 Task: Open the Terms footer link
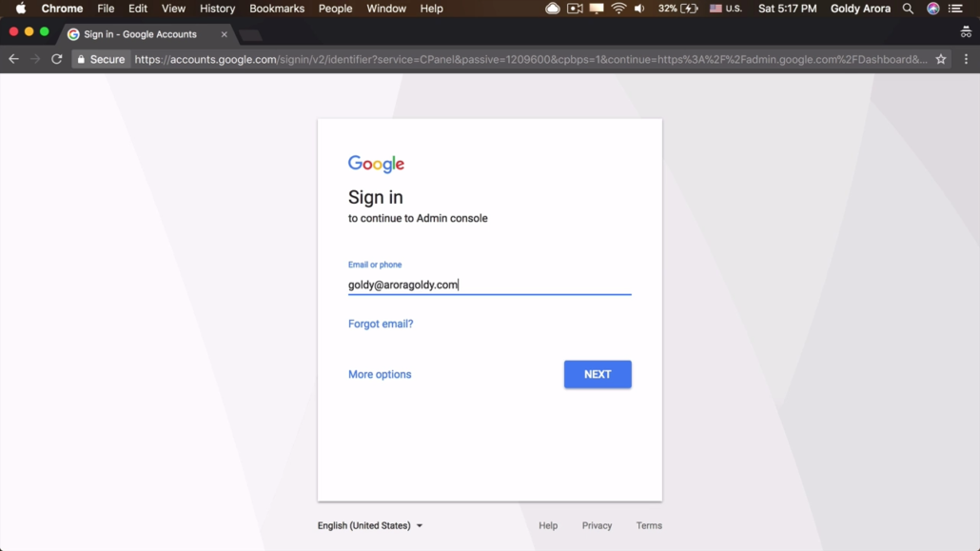tap(649, 525)
